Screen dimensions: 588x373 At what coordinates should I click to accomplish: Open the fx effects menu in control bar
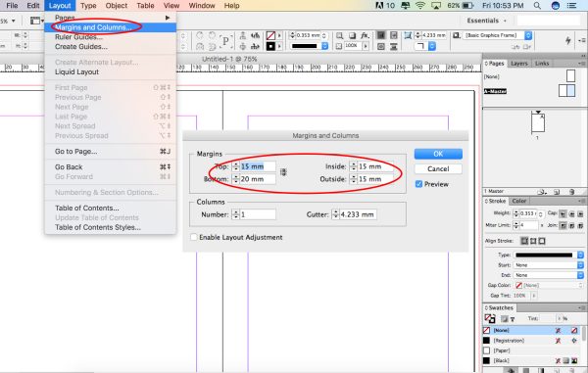click(365, 35)
